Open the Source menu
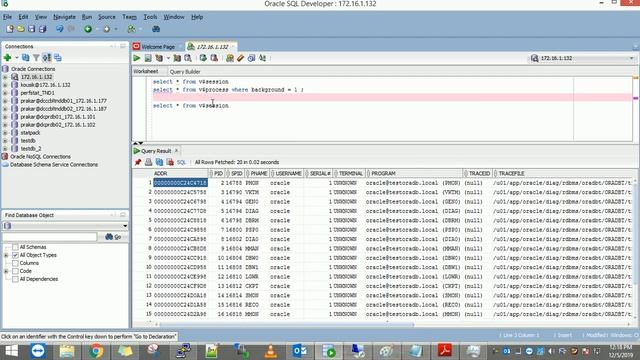The width and height of the screenshot is (640, 360). pos(107,17)
